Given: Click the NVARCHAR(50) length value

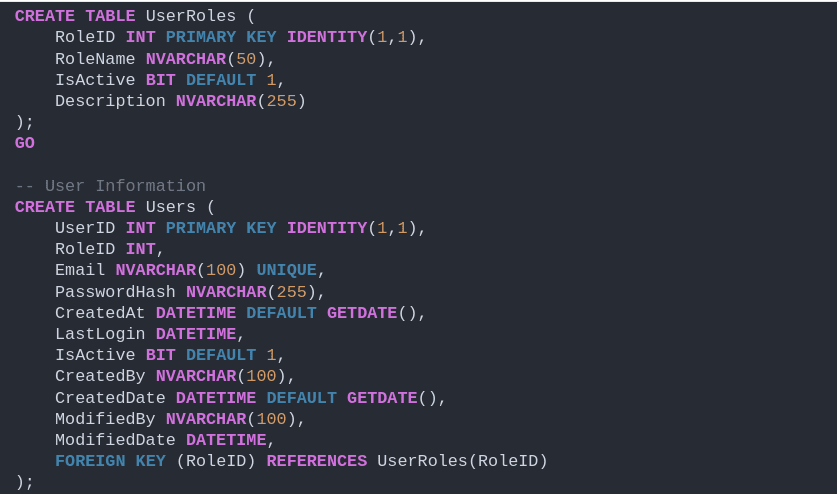Looking at the screenshot, I should (246, 59).
